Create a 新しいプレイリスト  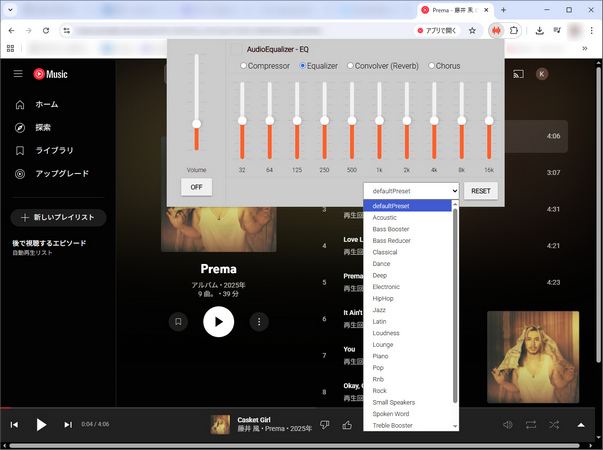pyautogui.click(x=58, y=217)
